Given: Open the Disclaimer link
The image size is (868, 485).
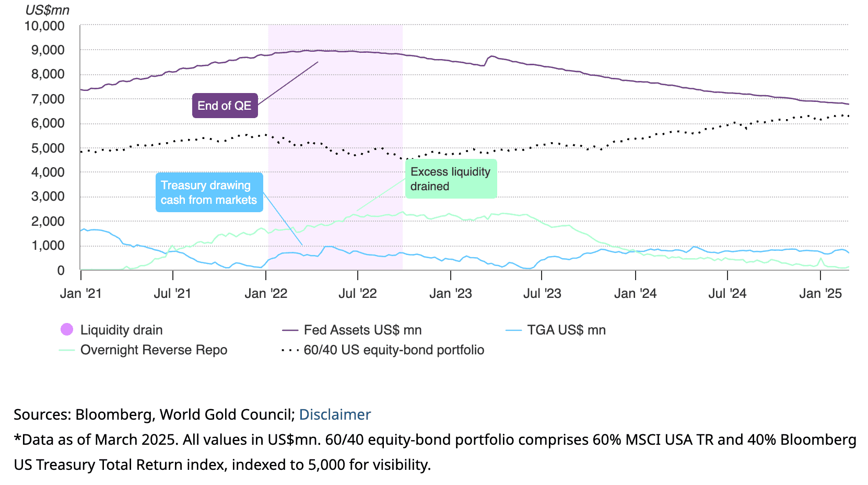Looking at the screenshot, I should click(335, 414).
